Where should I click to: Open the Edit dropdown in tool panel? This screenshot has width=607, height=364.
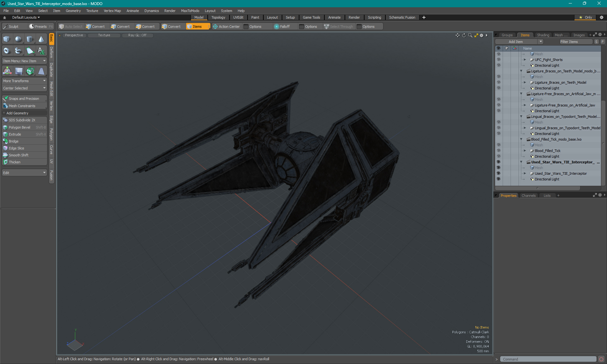[24, 173]
